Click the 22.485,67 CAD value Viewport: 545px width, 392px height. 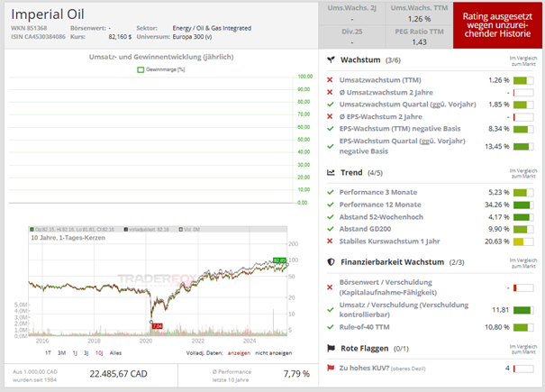118,374
